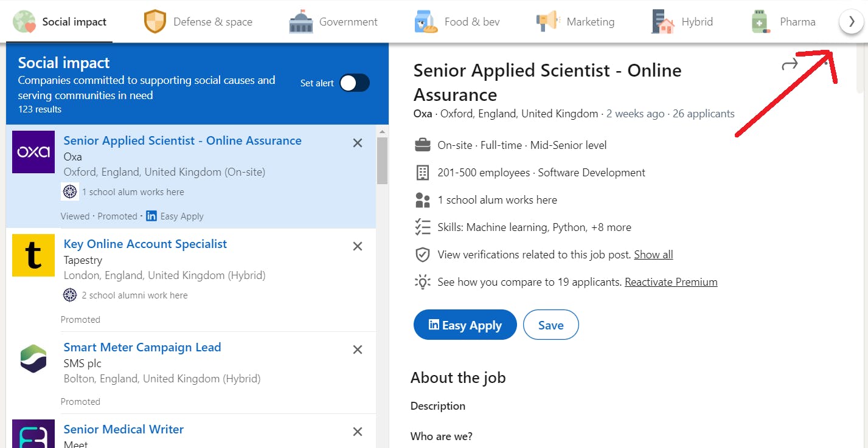Click the Social impact panel heading

point(64,63)
